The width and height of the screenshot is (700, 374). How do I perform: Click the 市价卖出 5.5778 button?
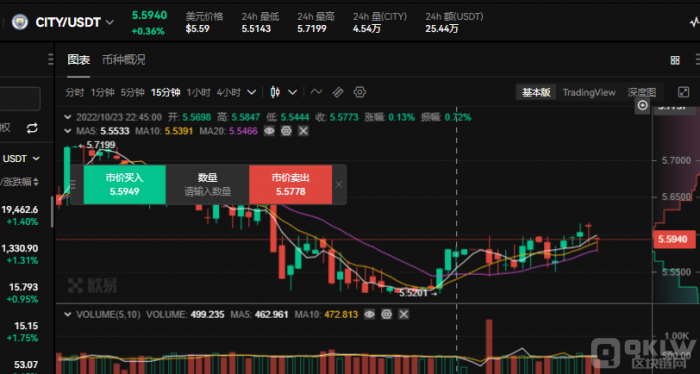(x=291, y=185)
